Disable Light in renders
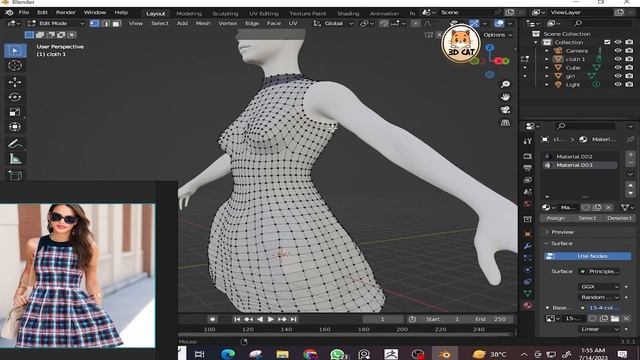Image resolution: width=640 pixels, height=360 pixels. [629, 84]
